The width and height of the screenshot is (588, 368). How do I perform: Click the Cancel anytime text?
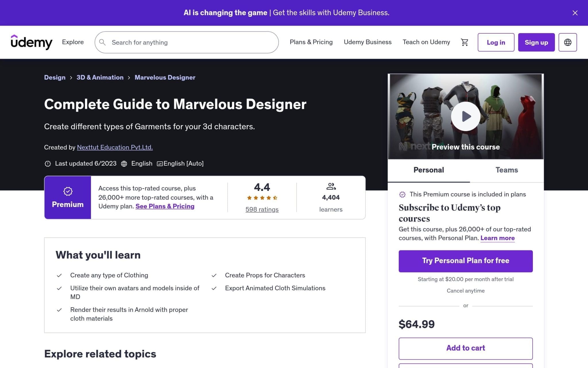click(465, 291)
